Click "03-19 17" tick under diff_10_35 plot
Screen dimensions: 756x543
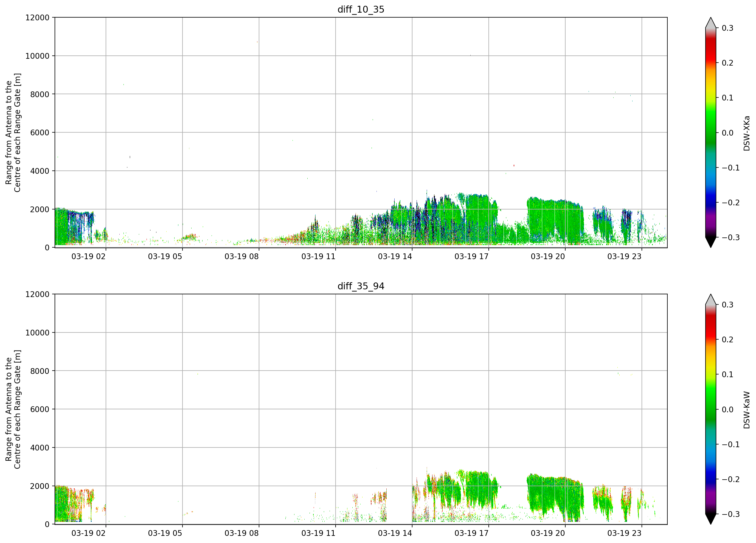(471, 256)
